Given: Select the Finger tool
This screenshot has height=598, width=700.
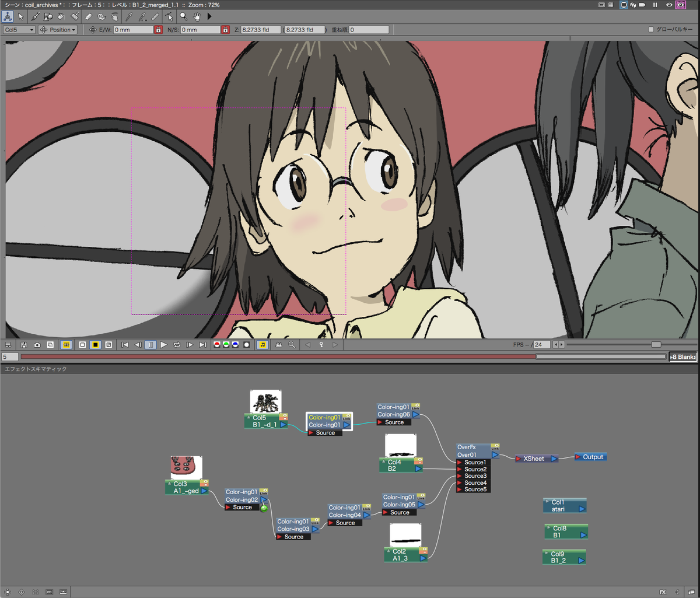Looking at the screenshot, I should coord(114,16).
